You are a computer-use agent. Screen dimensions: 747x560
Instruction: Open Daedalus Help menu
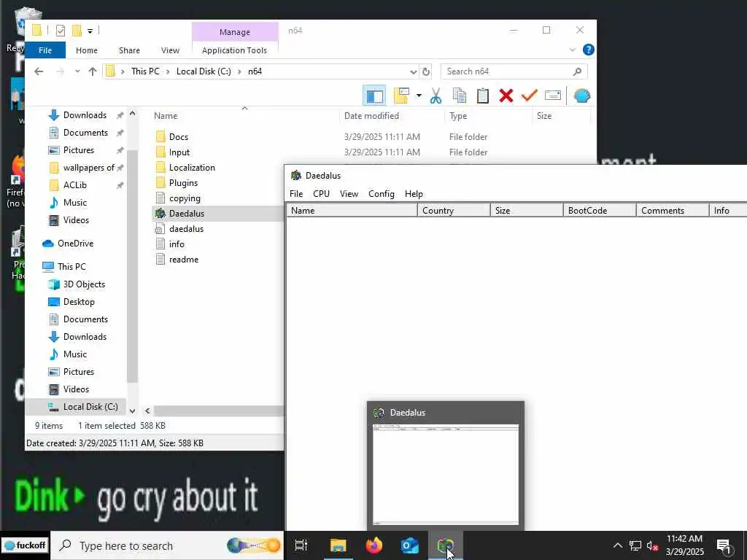coord(414,194)
